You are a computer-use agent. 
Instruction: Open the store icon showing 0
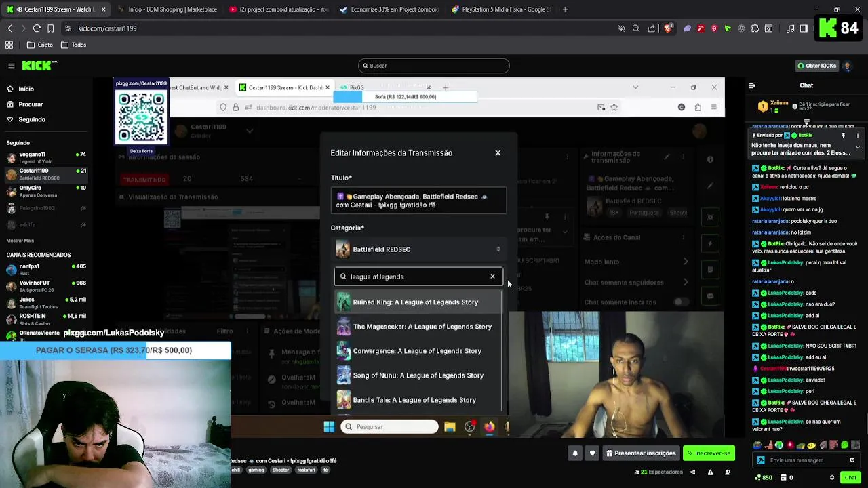coord(787,478)
